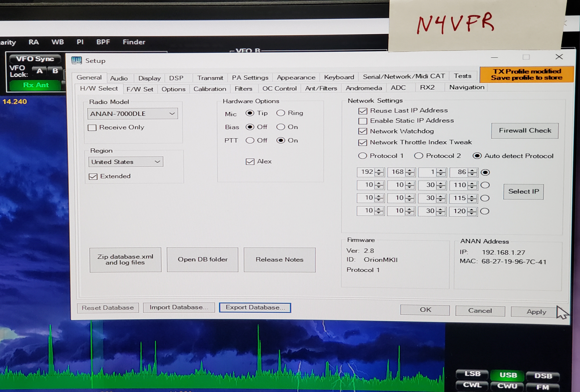Click stepper arrows beside the 110 octet

point(472,185)
